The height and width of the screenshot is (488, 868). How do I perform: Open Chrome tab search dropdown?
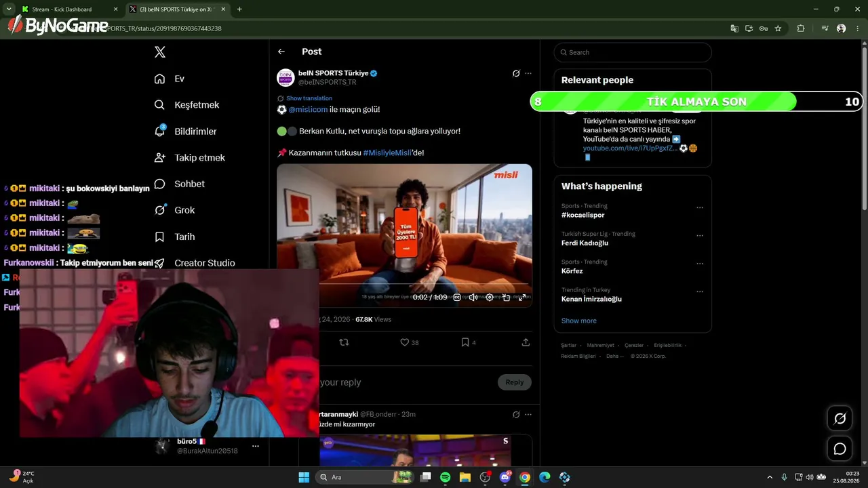click(x=8, y=9)
